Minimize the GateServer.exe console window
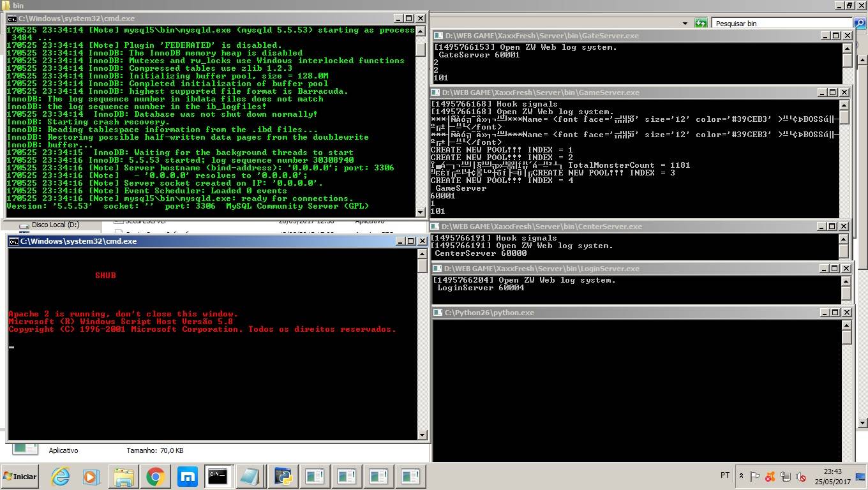The image size is (868, 490). 824,36
